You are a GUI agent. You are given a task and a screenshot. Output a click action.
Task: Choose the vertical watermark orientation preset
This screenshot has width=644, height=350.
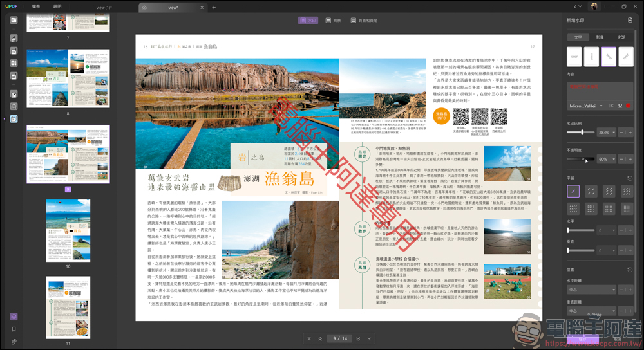[591, 57]
